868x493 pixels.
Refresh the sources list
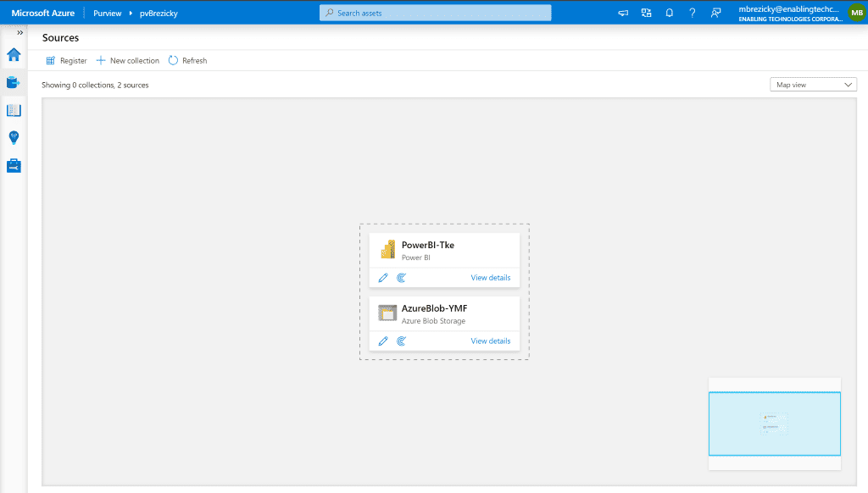click(x=187, y=61)
